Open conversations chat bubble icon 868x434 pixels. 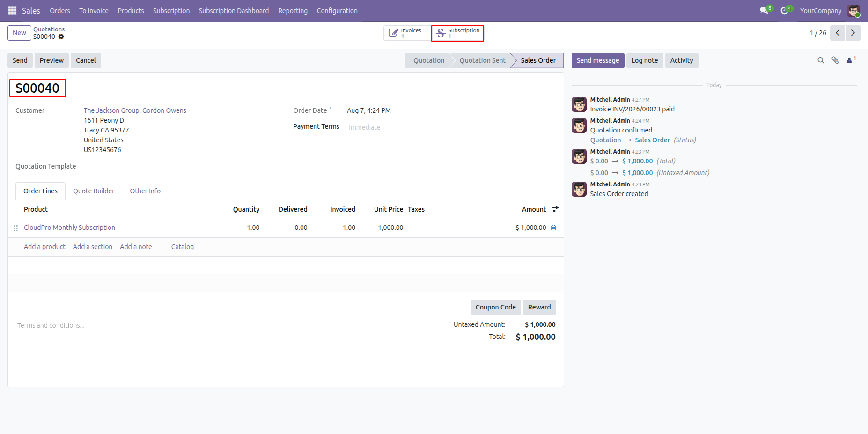click(x=766, y=10)
